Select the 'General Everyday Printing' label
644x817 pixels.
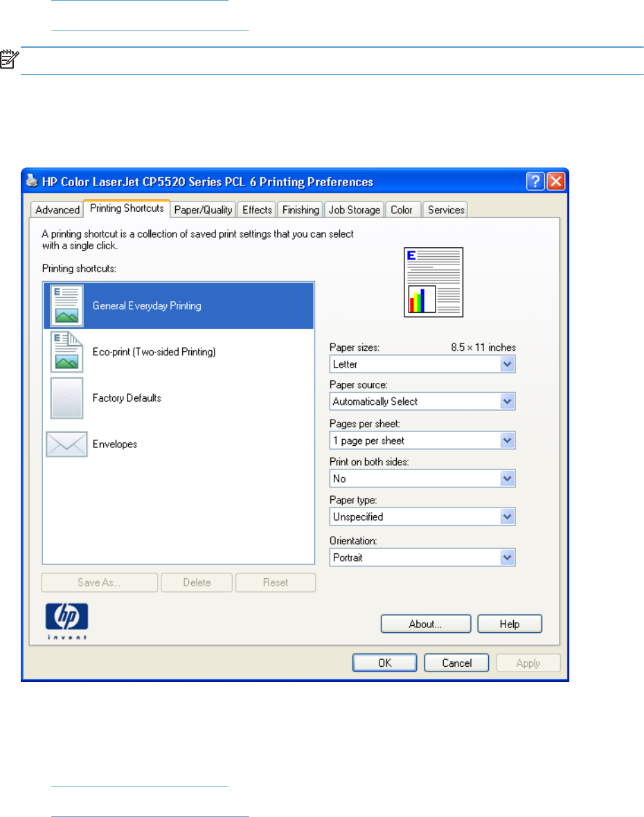(147, 306)
